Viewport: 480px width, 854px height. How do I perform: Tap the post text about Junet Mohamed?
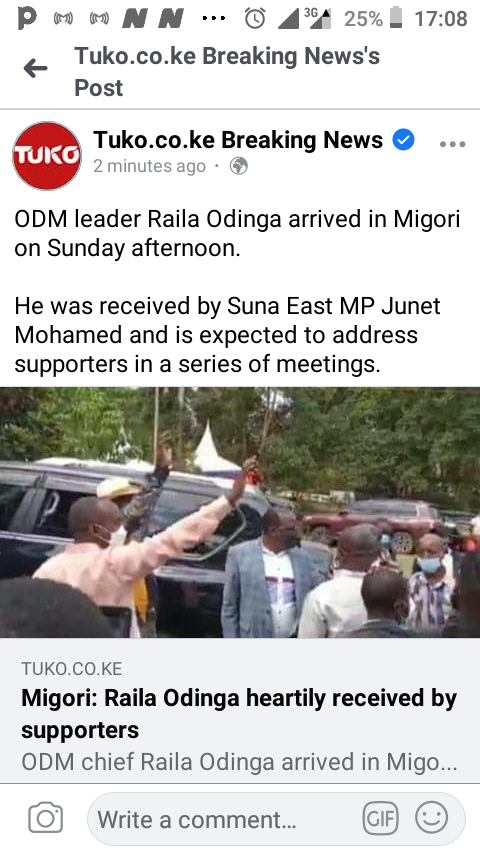click(x=227, y=335)
